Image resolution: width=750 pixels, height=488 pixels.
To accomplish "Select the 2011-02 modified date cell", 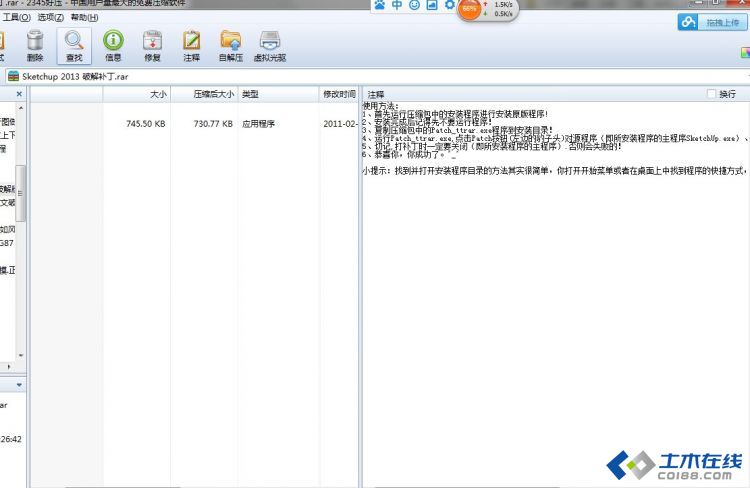I will point(340,123).
